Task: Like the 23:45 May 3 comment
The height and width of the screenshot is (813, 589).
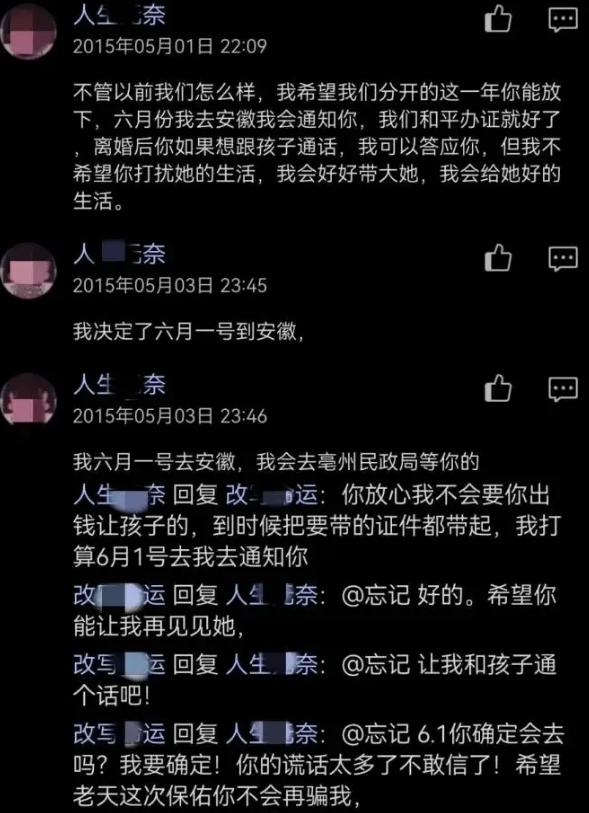Action: (x=498, y=259)
